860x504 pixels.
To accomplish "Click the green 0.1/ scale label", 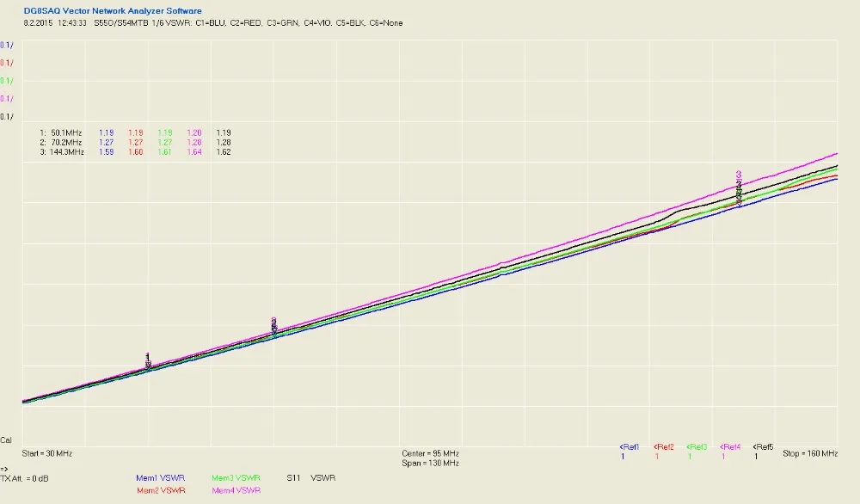I will pos(7,81).
